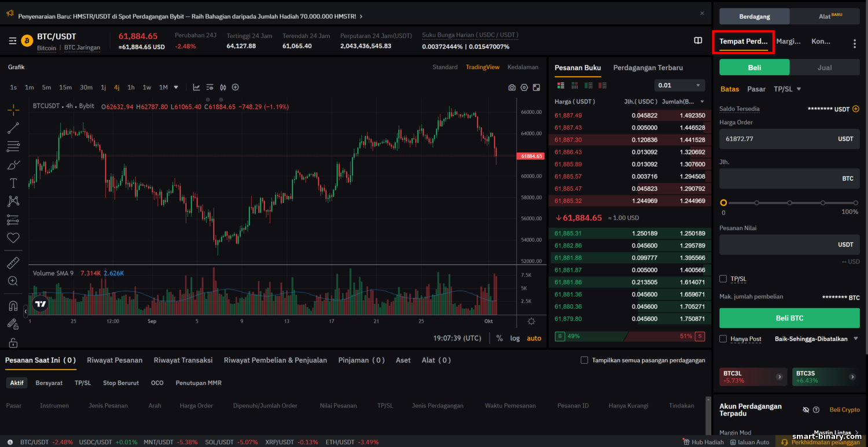Viewport: 868px width, 447px height.
Task: Switch order side to Beli
Action: (755, 68)
